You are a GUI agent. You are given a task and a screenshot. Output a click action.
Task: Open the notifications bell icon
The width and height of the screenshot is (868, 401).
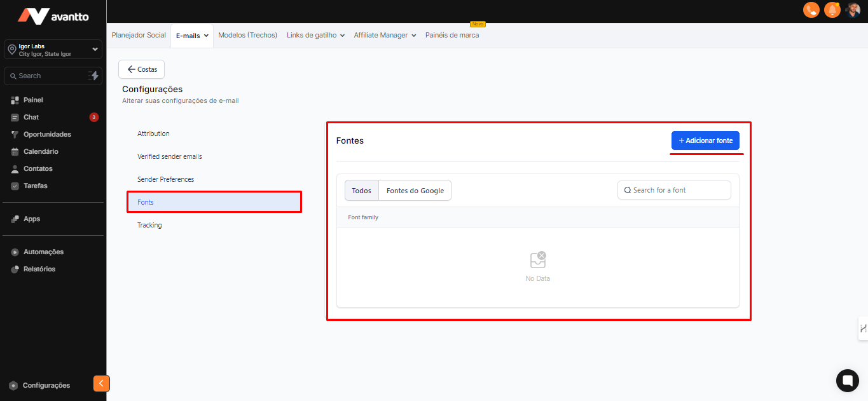pyautogui.click(x=832, y=10)
